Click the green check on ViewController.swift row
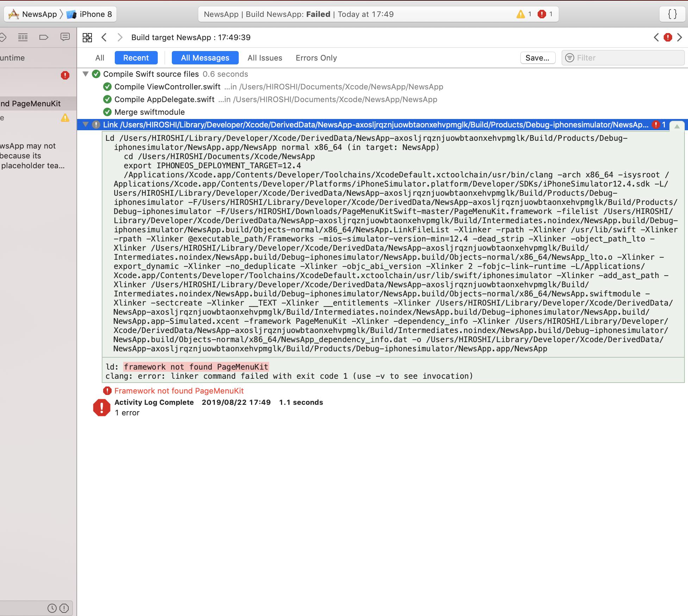Image resolution: width=688 pixels, height=616 pixels. [x=107, y=87]
